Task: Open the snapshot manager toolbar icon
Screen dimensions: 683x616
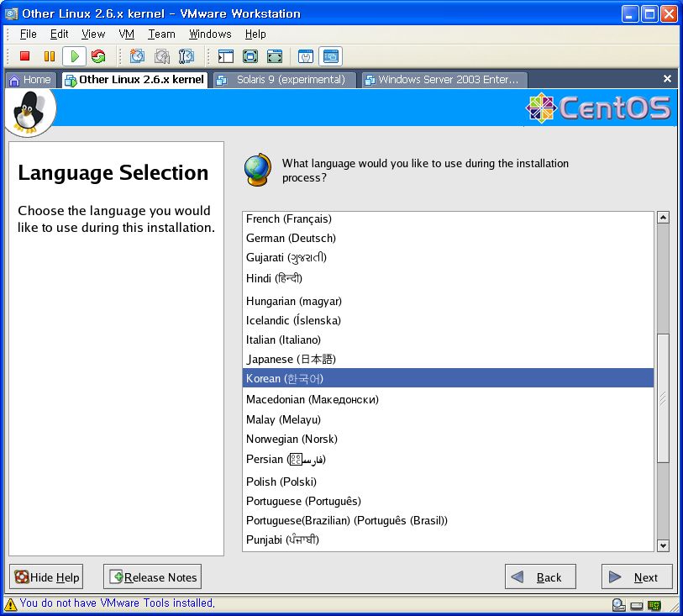Action: tap(187, 56)
